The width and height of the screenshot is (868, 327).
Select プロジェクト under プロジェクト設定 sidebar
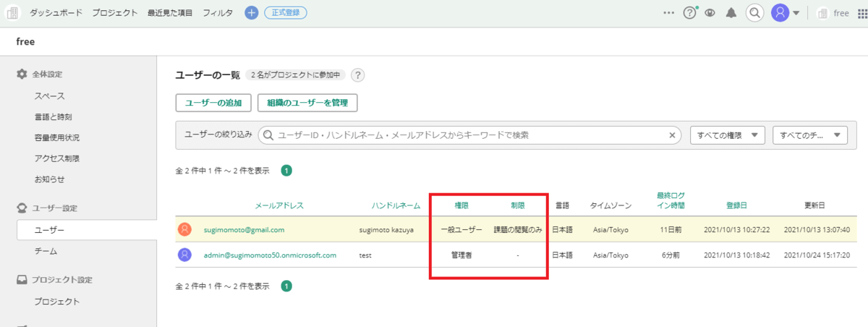pos(56,301)
